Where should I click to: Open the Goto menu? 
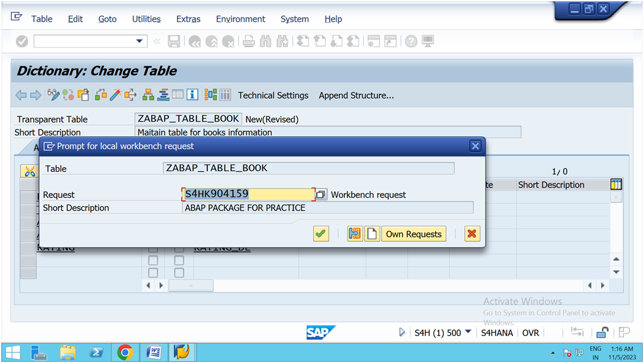tap(107, 19)
